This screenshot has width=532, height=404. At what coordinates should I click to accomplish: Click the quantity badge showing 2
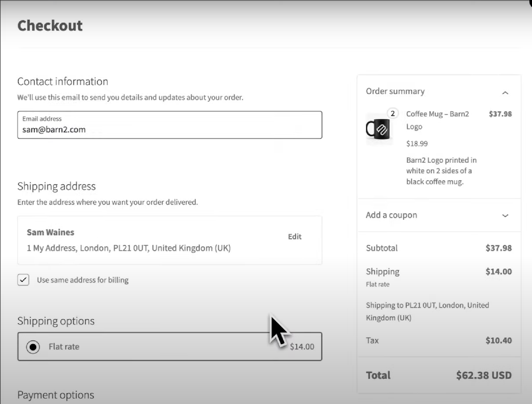pyautogui.click(x=393, y=114)
